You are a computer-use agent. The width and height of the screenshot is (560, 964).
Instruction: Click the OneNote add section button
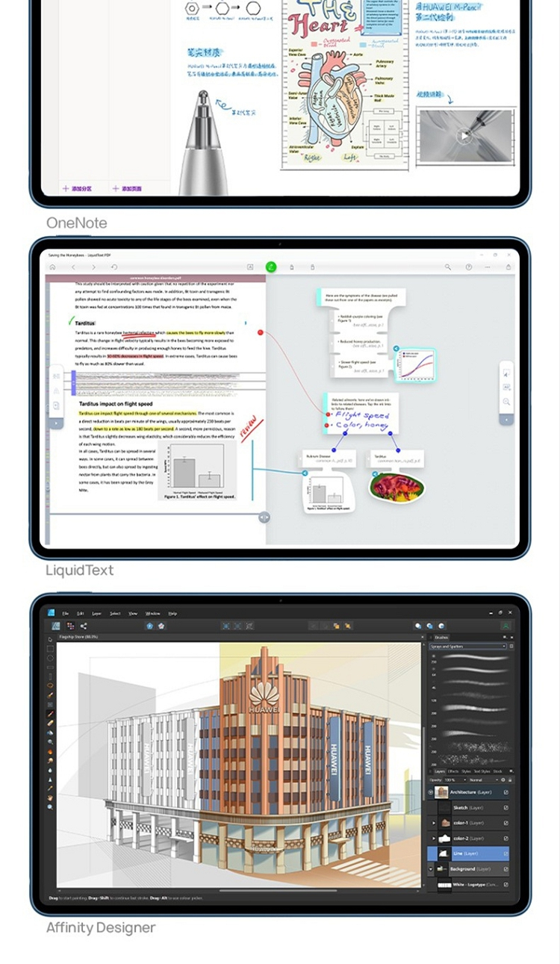[77, 189]
